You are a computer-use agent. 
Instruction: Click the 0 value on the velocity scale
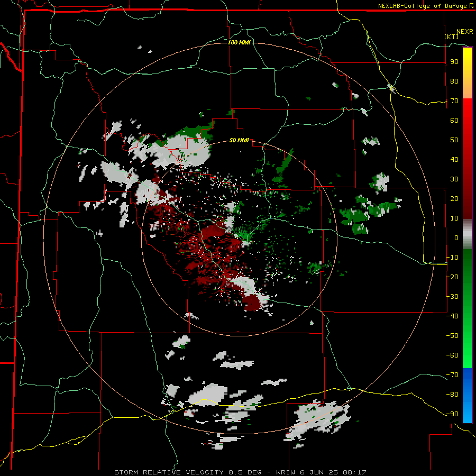point(456,237)
